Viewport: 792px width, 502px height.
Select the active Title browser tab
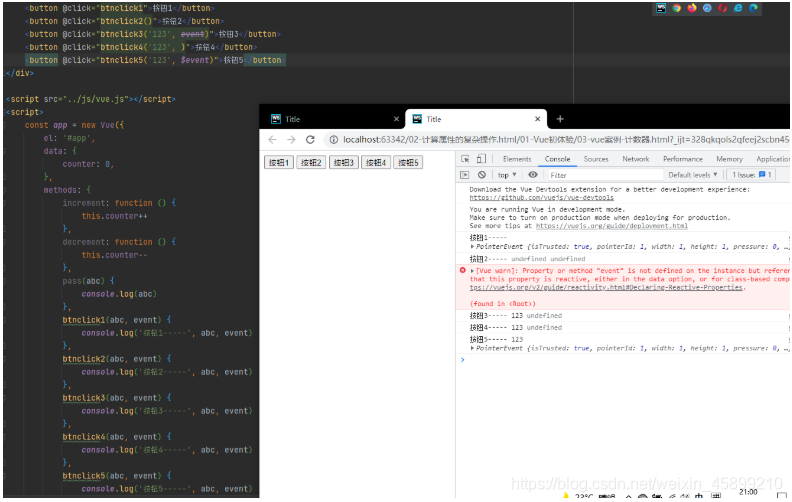[475, 119]
